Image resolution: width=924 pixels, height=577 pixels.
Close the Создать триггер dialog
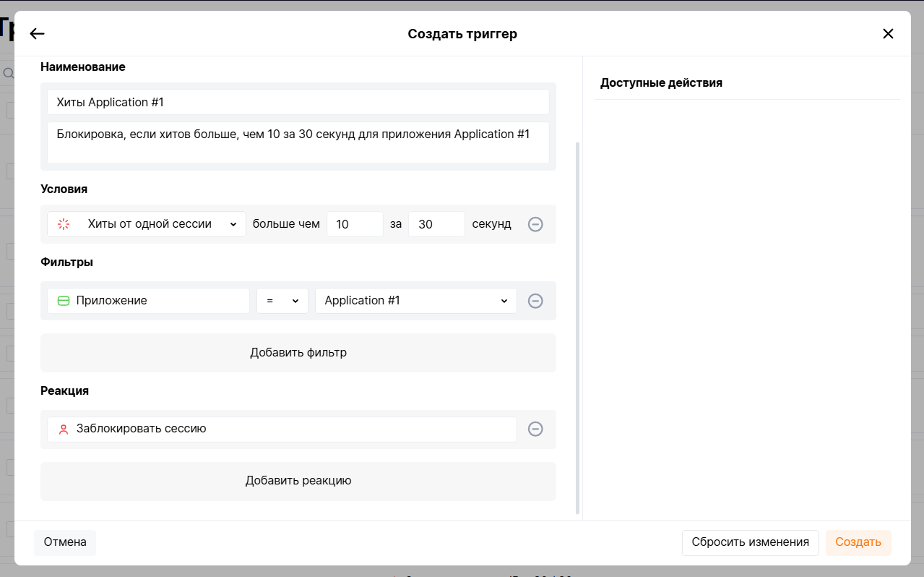[x=888, y=34]
